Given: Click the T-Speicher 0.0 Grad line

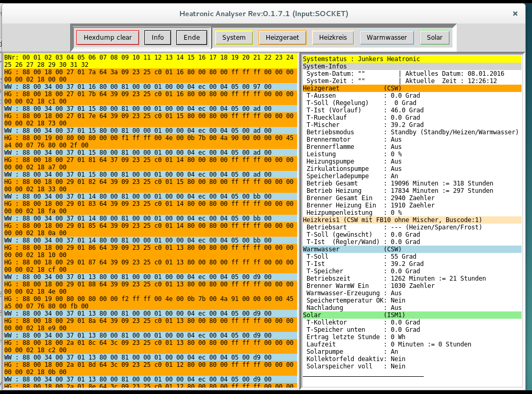Looking at the screenshot, I should point(363,271).
